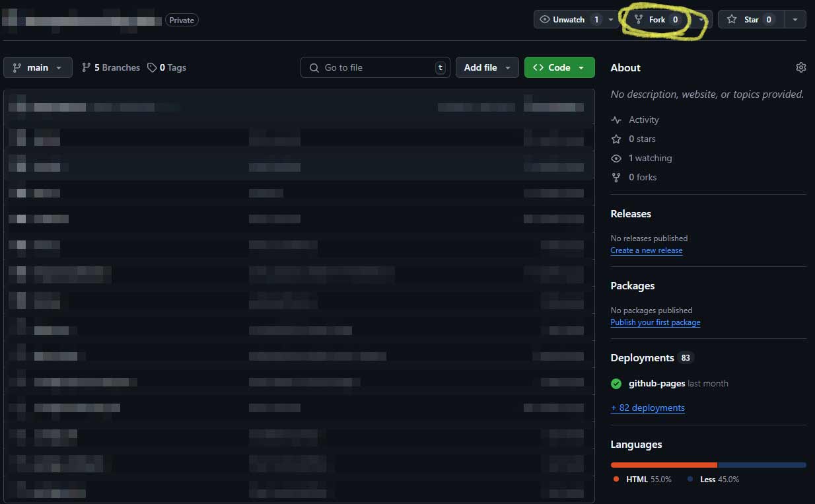815x504 pixels.
Task: Click the Activity pulse icon
Action: (616, 120)
